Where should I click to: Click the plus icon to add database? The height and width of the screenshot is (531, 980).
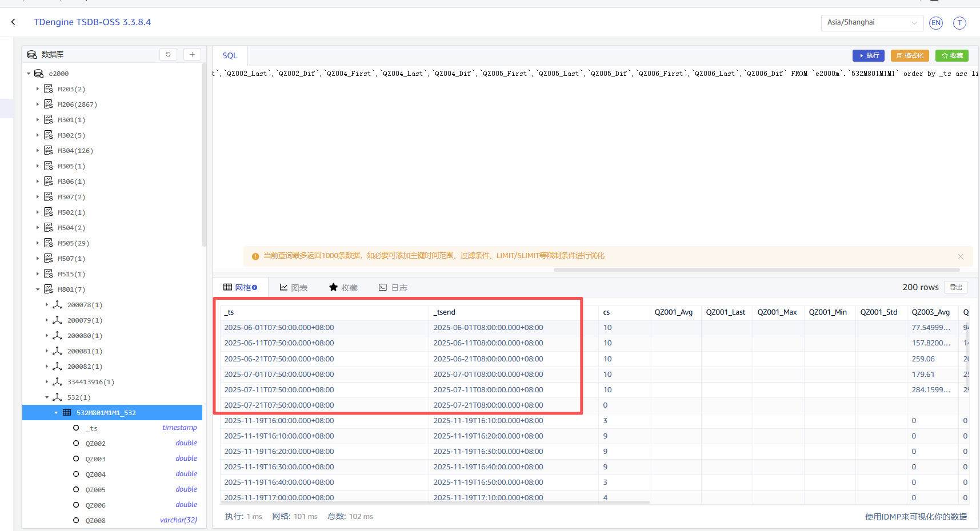click(x=192, y=54)
